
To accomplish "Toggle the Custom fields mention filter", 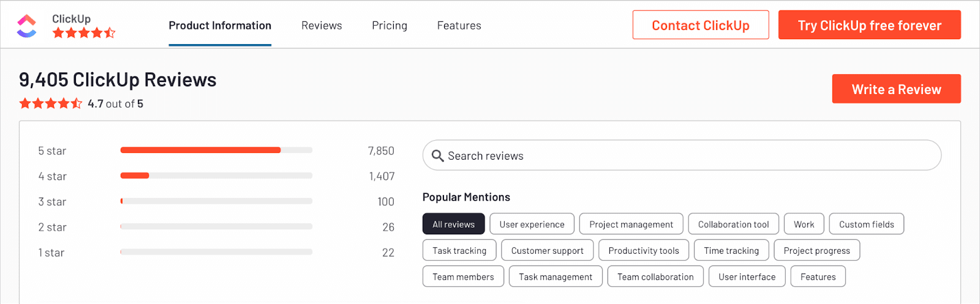I will 867,224.
